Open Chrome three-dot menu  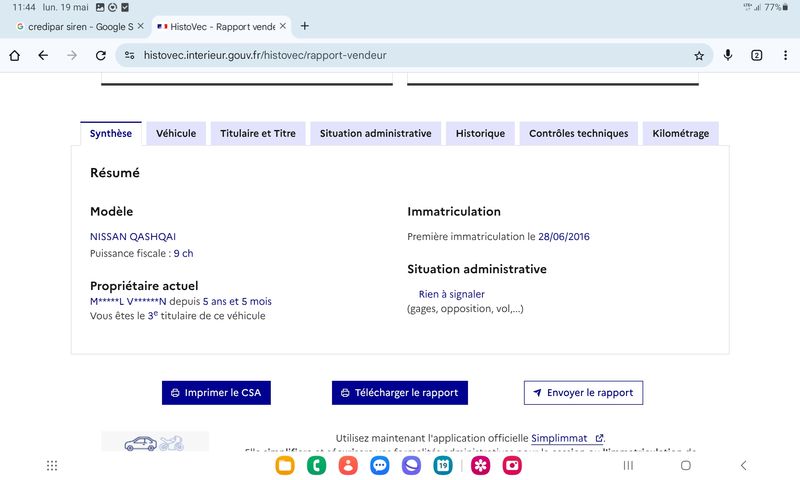click(785, 55)
